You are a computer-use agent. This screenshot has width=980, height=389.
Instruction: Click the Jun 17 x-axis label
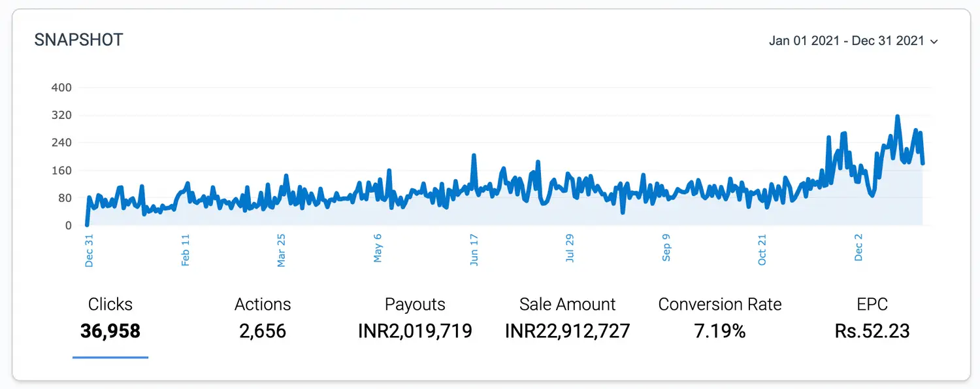[474, 250]
